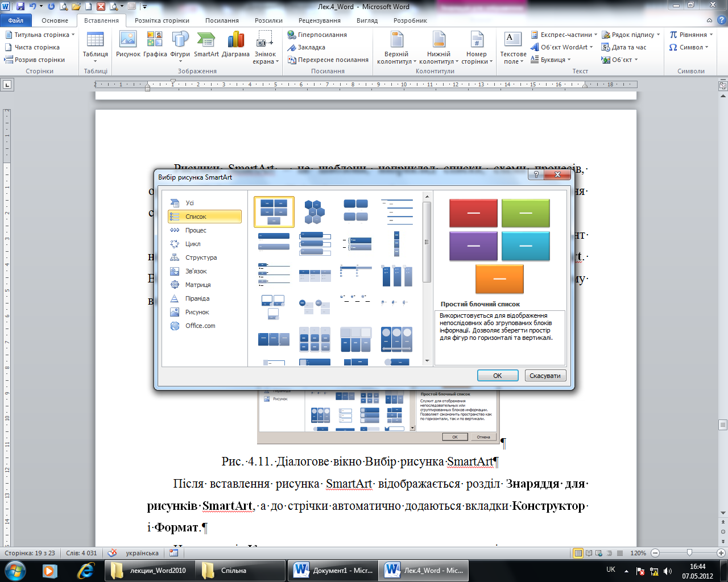Choose the hexagon cluster SmartArt layout
This screenshot has width=728, height=582.
pos(315,211)
